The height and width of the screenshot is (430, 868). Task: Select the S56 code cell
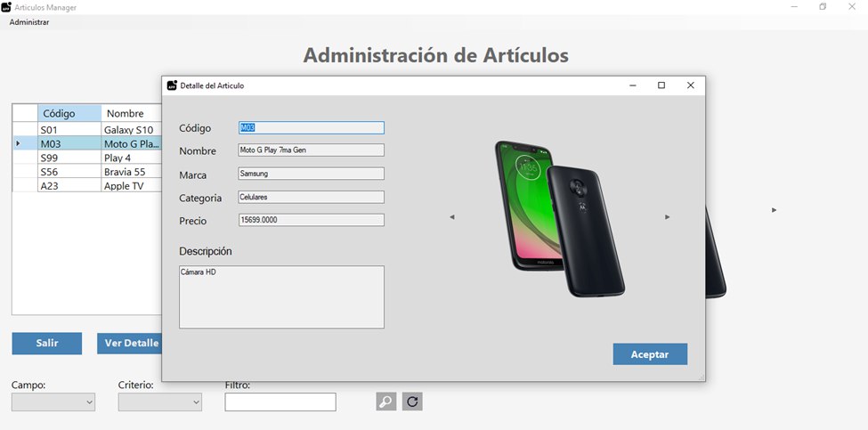[69, 172]
